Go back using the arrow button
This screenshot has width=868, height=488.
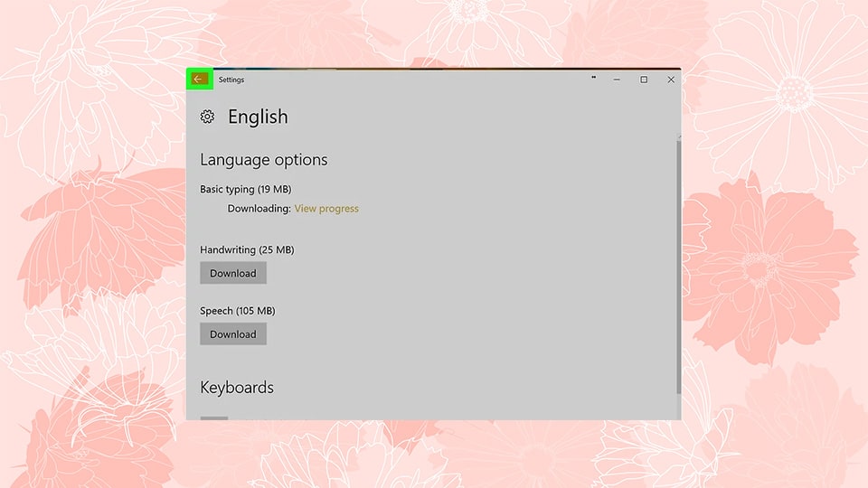198,80
